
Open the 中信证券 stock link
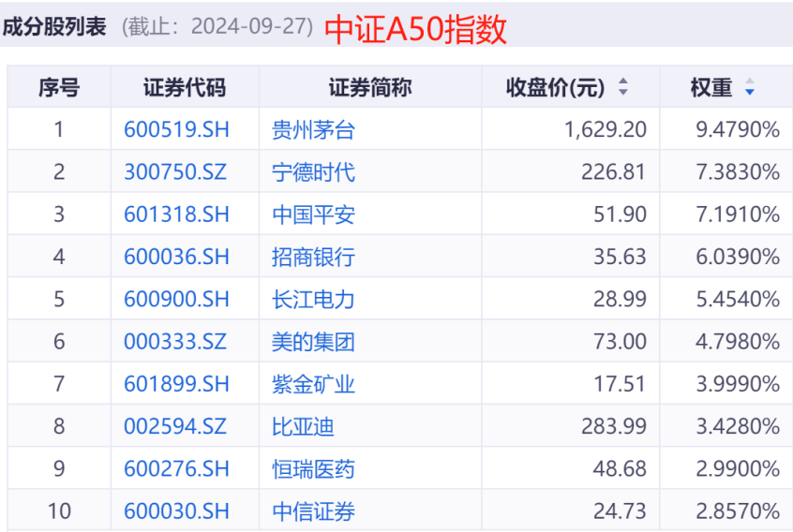click(x=313, y=511)
